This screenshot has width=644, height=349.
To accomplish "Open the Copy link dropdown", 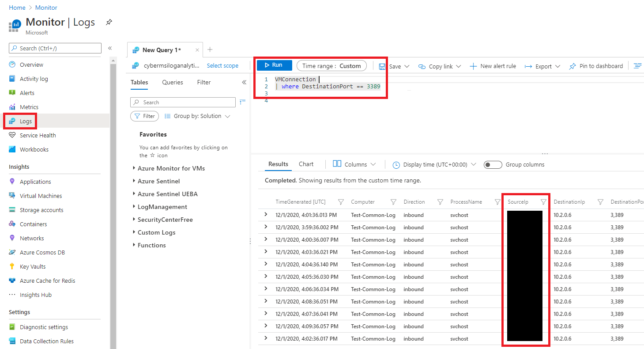I will coord(440,66).
